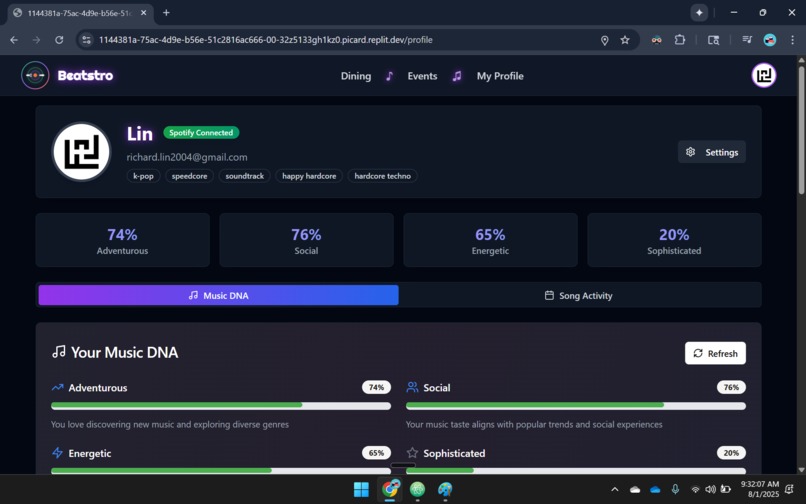Click the microphone icon in system tray

tap(675, 489)
